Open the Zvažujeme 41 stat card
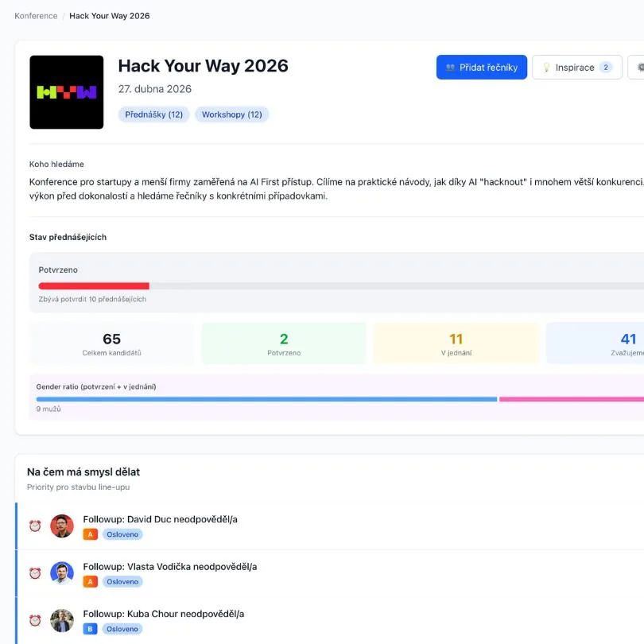 point(604,343)
